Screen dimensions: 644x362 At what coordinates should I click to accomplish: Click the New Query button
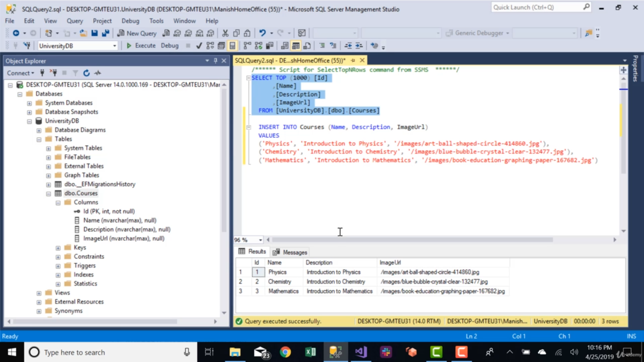tap(137, 33)
